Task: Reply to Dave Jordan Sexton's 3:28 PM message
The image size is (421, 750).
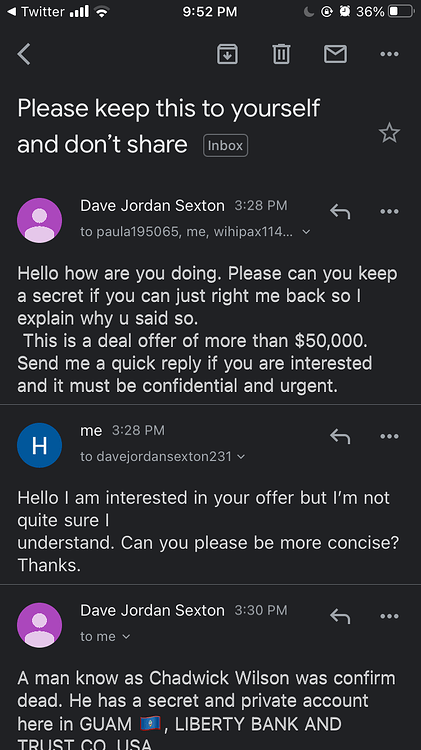Action: click(x=340, y=211)
